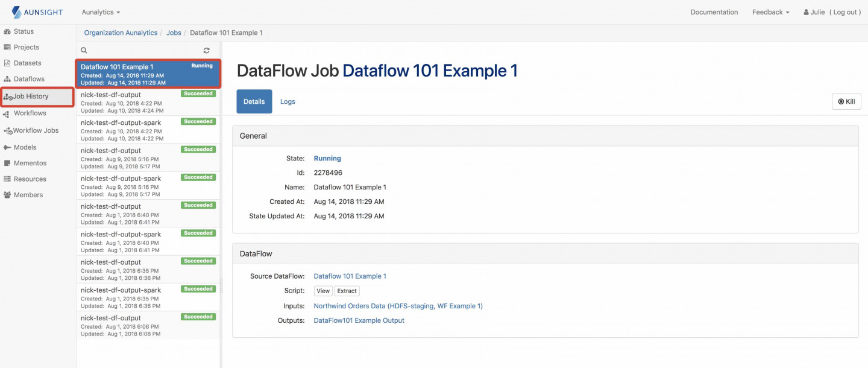Click the Workflow Jobs icon in the sidebar
868x368 pixels.
[x=8, y=130]
